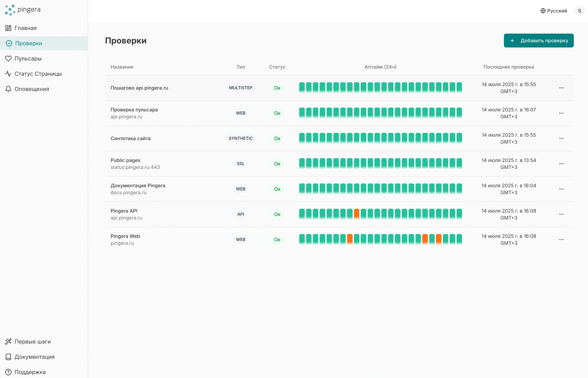Click the orange uptime bar for Pingera API
The height and width of the screenshot is (378, 588).
(x=357, y=214)
